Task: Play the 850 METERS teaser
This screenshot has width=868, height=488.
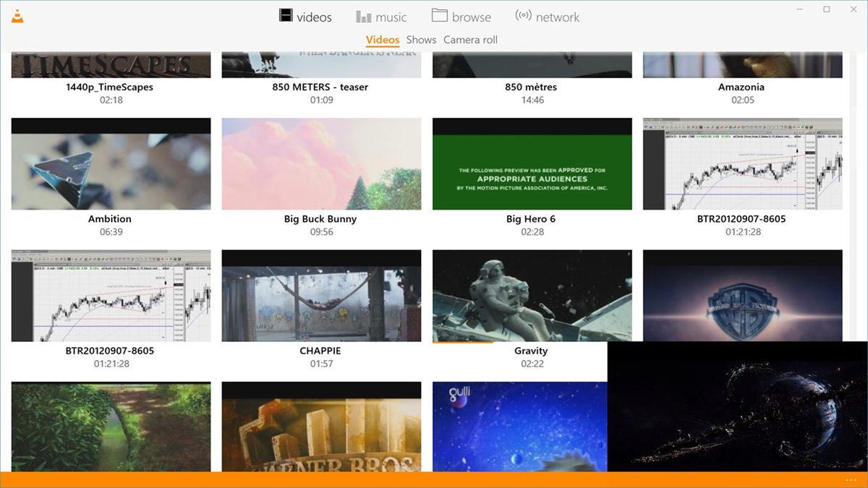Action: [320, 64]
